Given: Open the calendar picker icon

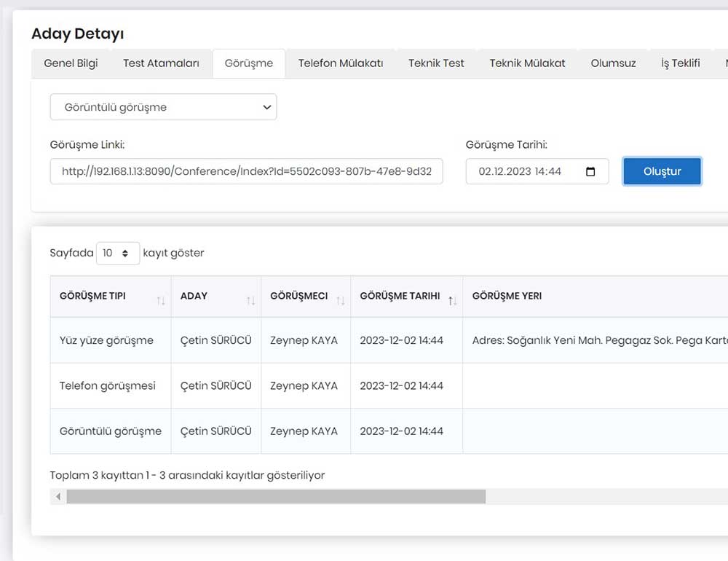Looking at the screenshot, I should [x=590, y=171].
